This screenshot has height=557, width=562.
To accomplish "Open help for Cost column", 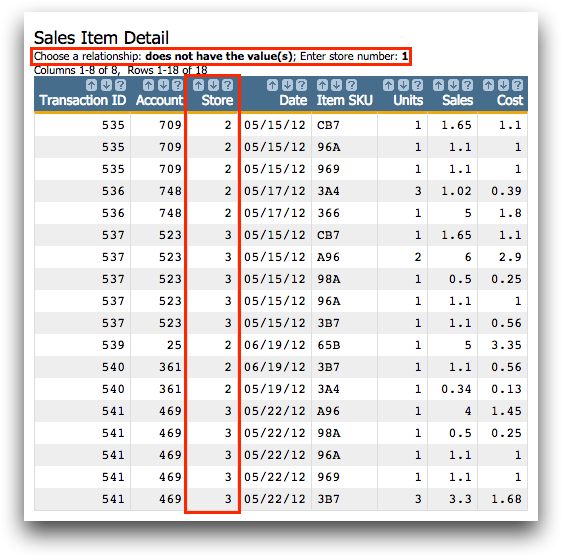I will pos(517,85).
